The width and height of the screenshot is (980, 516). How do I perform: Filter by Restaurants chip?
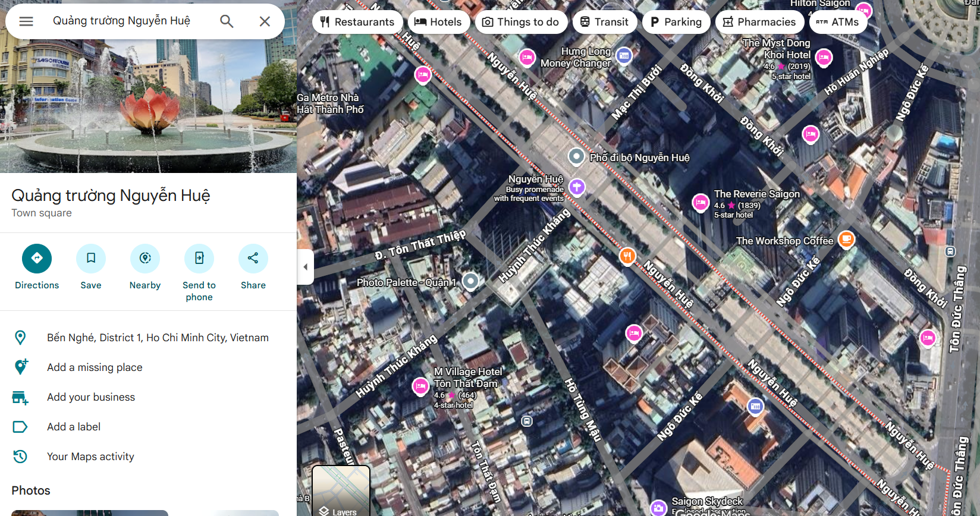[x=357, y=22]
